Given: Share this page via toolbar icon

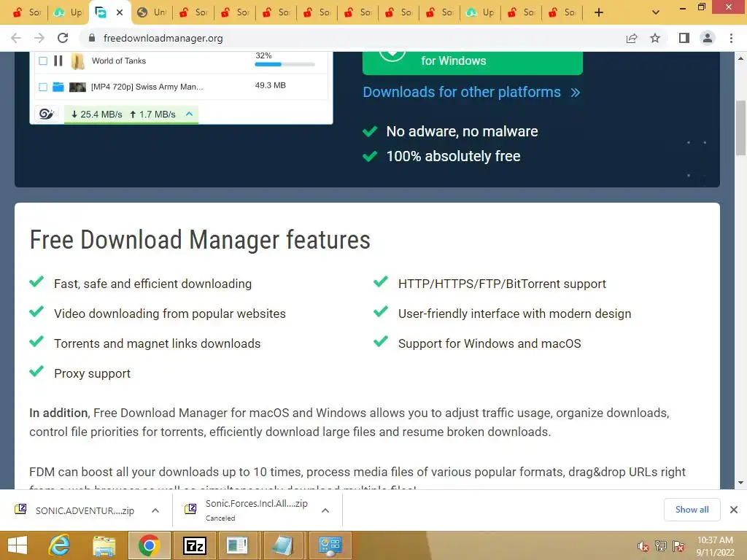Looking at the screenshot, I should [632, 38].
